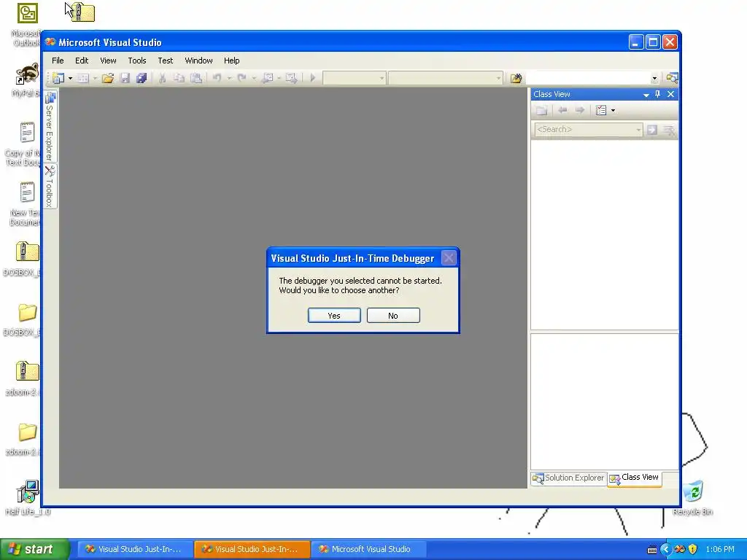Switch to the Class View tab
Screen dimensions: 747x560
point(635,478)
